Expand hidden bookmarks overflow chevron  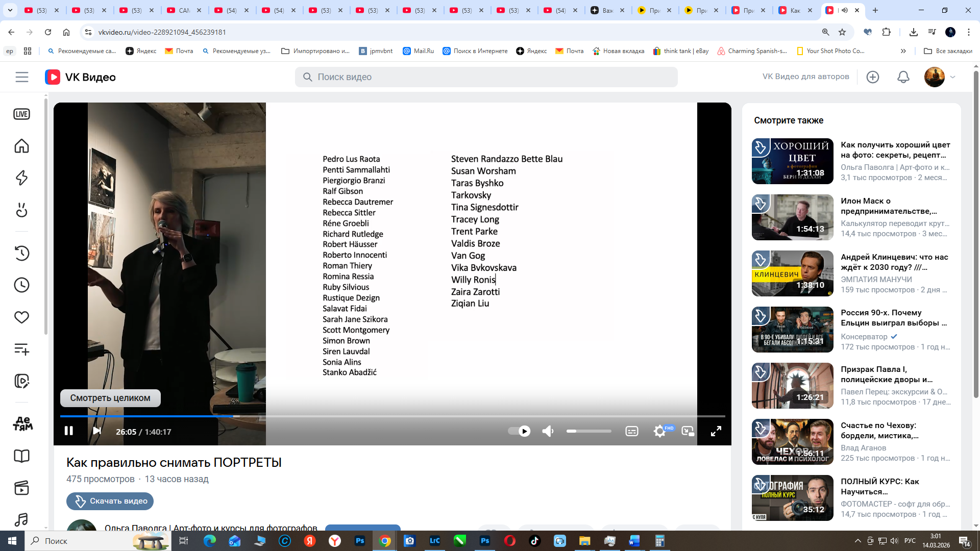(x=903, y=51)
